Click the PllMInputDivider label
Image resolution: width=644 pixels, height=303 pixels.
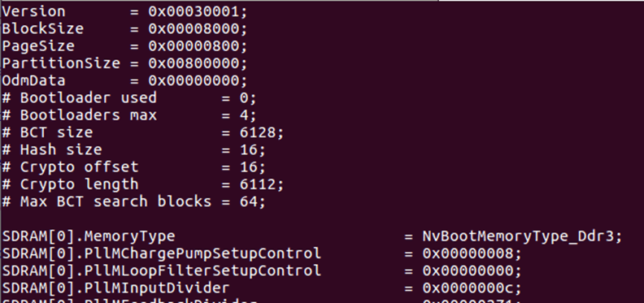point(115,288)
